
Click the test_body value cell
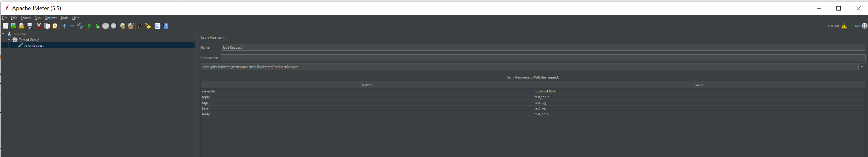coord(699,114)
